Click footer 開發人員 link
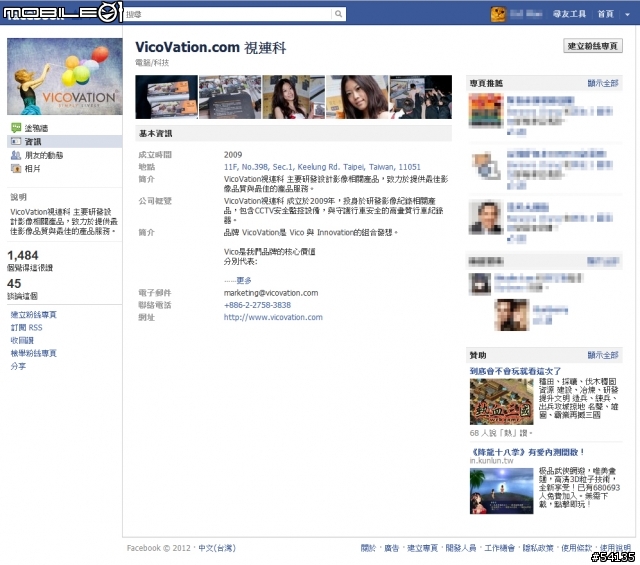Image resolution: width=640 pixels, height=565 pixels. 461,548
